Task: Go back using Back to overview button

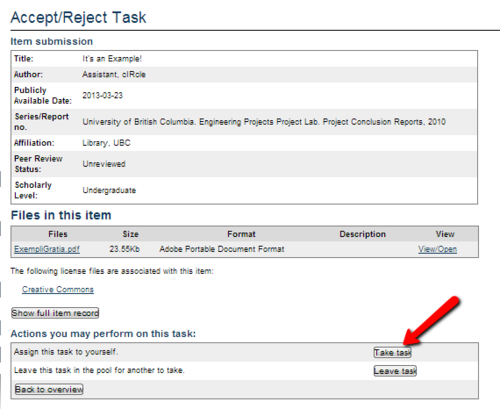Action: pos(49,389)
